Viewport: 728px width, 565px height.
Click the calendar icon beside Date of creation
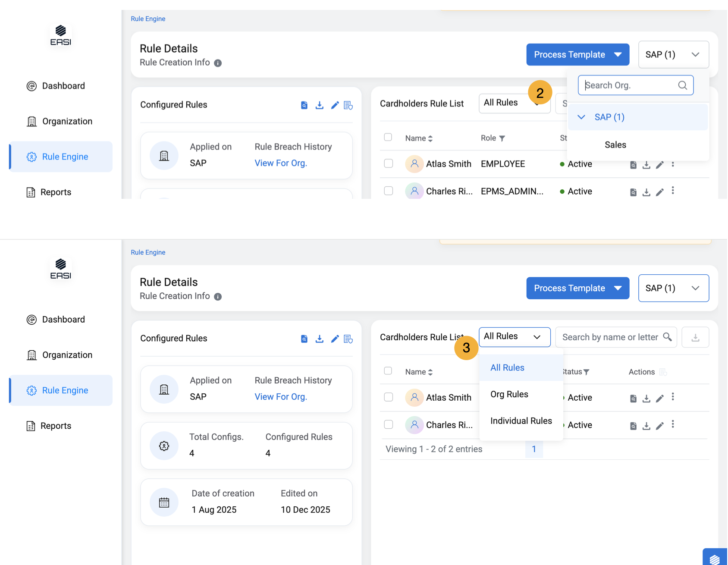coord(164,502)
